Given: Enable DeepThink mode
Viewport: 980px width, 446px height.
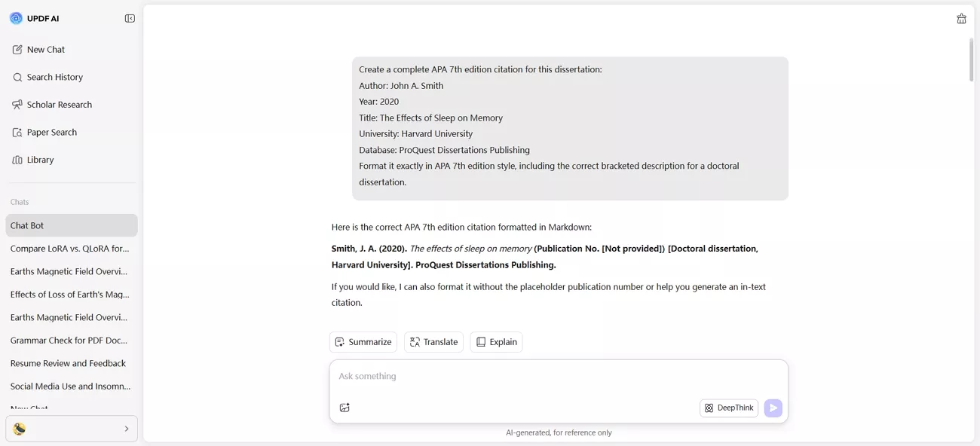Looking at the screenshot, I should pos(728,408).
